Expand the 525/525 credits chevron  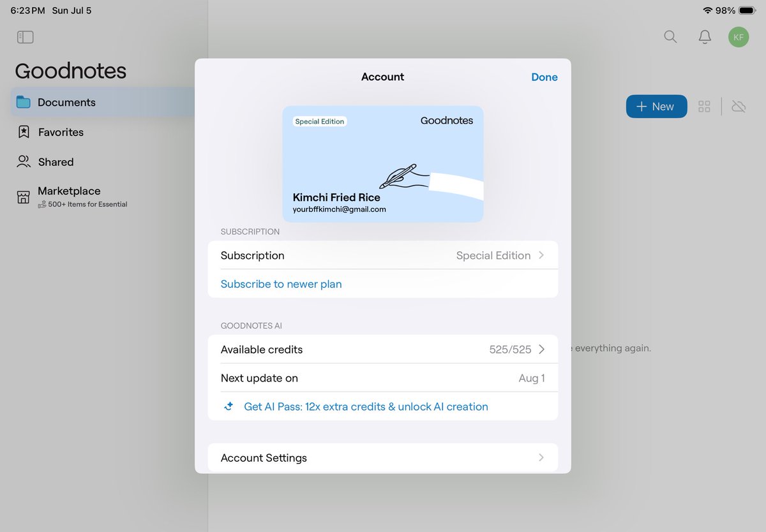[541, 350]
